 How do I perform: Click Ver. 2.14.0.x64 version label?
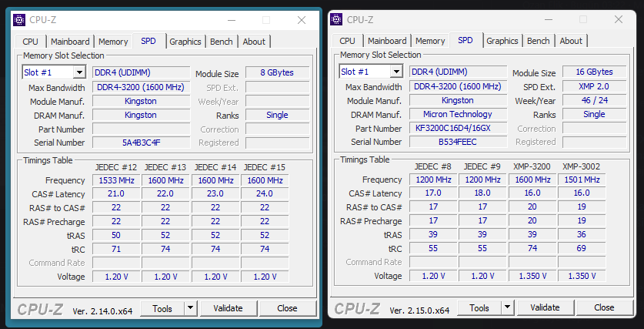[102, 311]
